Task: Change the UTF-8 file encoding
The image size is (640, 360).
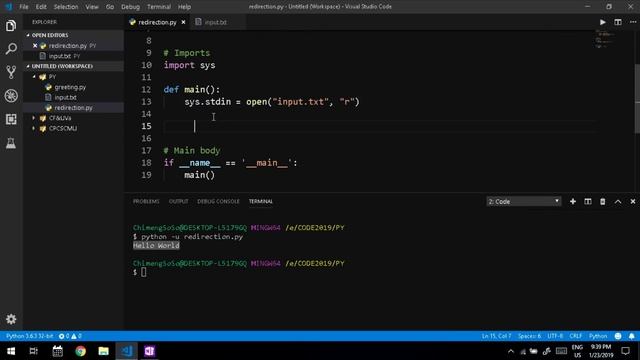Action: pos(555,336)
